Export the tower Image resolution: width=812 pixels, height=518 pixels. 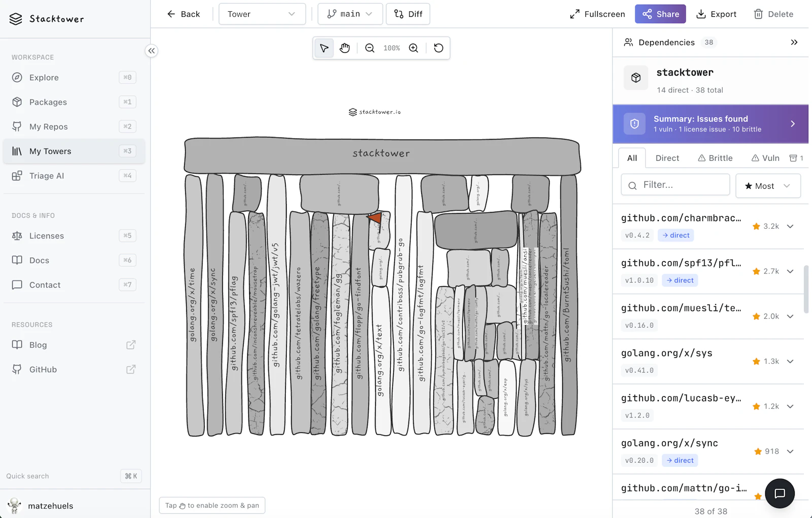click(716, 14)
